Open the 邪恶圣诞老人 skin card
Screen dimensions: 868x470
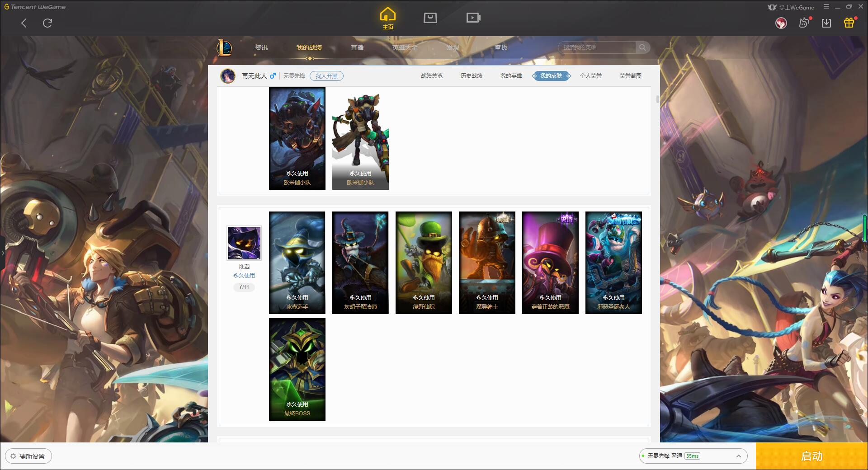(x=613, y=263)
